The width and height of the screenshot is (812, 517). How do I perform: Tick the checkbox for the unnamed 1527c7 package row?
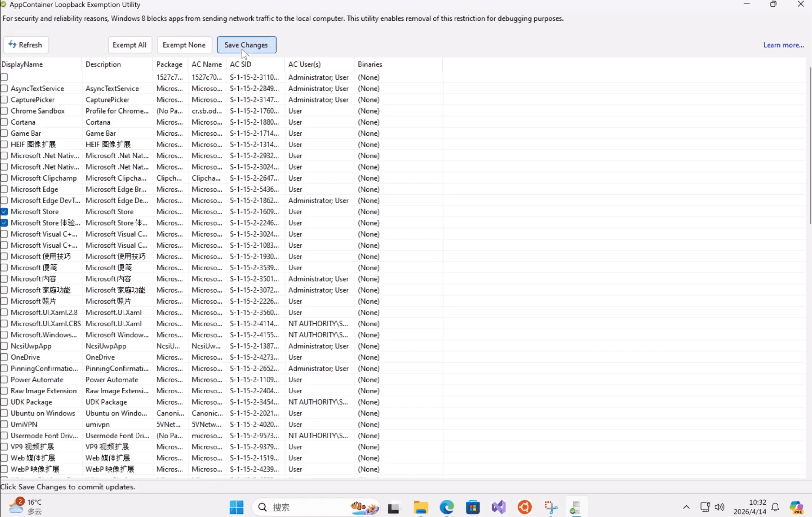tap(4, 77)
